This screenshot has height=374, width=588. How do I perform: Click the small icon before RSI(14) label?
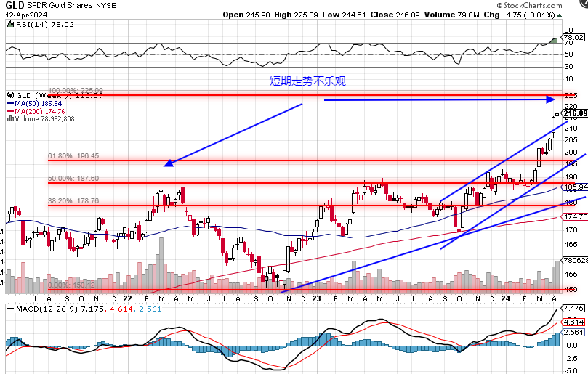click(10, 25)
